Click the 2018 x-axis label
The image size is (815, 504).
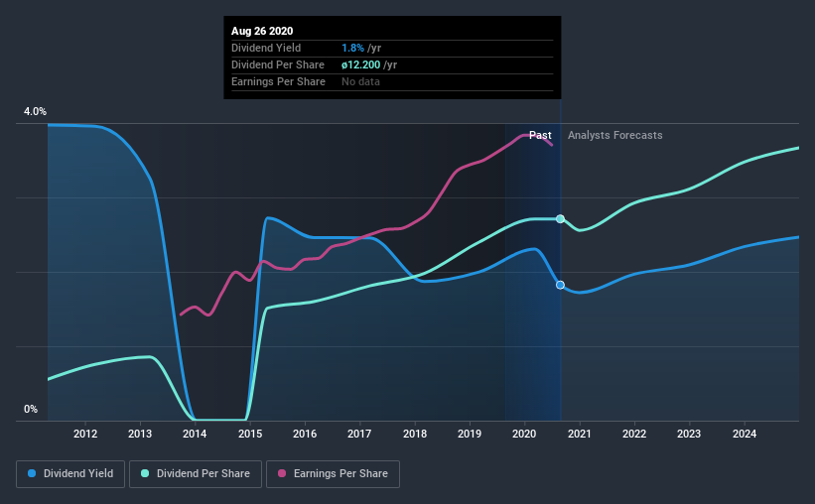click(415, 434)
